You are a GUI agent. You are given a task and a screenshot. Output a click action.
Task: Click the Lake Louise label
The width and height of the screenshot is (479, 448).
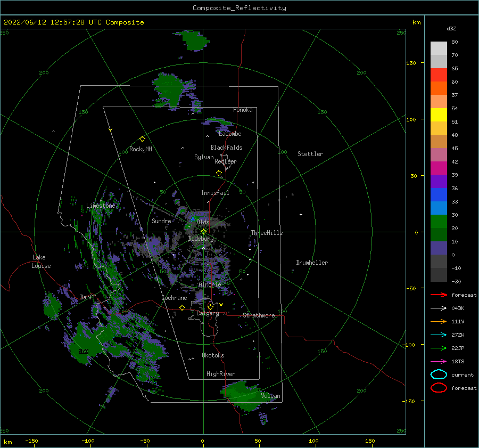point(41,262)
